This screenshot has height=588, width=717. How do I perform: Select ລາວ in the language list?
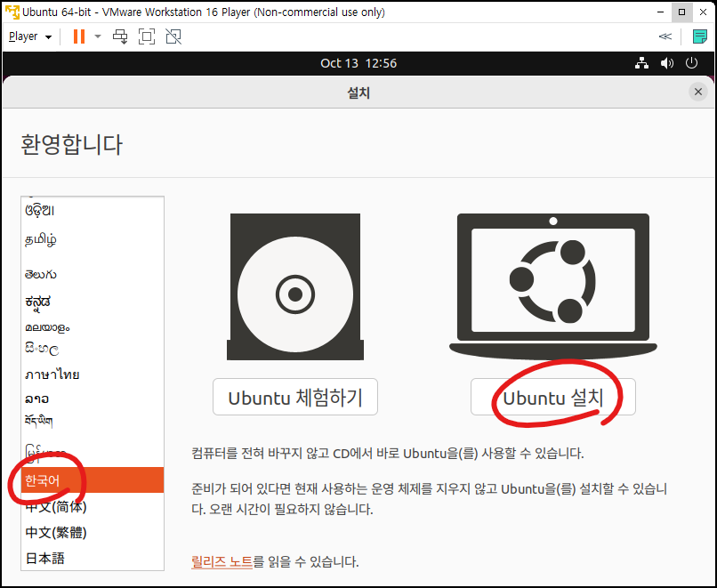(93, 399)
